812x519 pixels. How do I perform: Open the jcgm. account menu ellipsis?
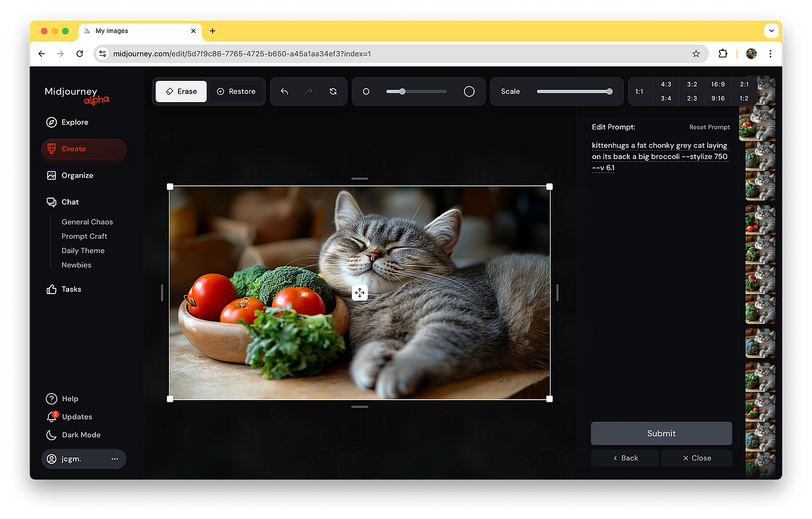pos(115,459)
